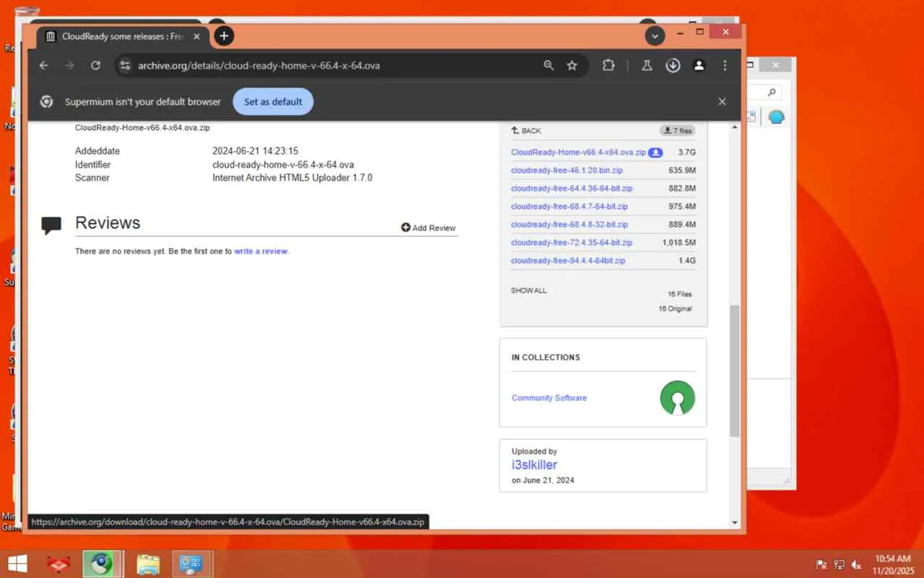View site information icon in address bar
The width and height of the screenshot is (924, 578).
[125, 66]
